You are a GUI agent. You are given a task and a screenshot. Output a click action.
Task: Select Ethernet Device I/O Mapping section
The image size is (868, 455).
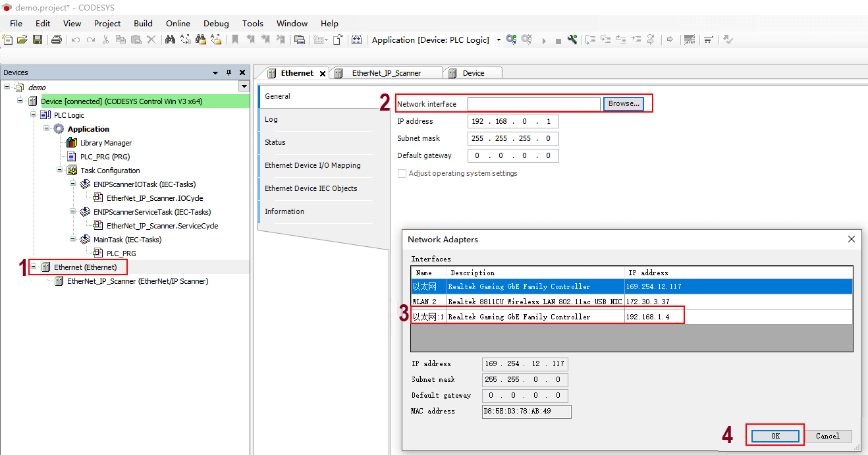pos(312,165)
